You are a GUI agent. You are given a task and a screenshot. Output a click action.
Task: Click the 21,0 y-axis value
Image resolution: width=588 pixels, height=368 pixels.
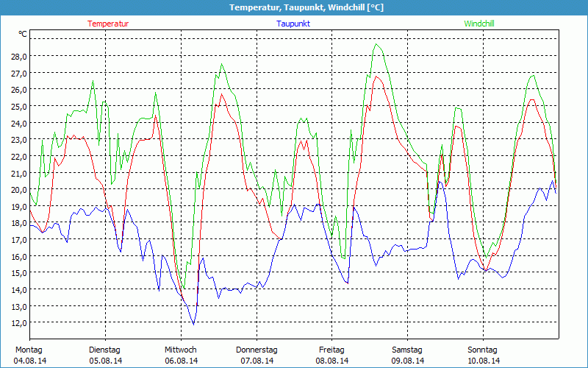pyautogui.click(x=19, y=173)
